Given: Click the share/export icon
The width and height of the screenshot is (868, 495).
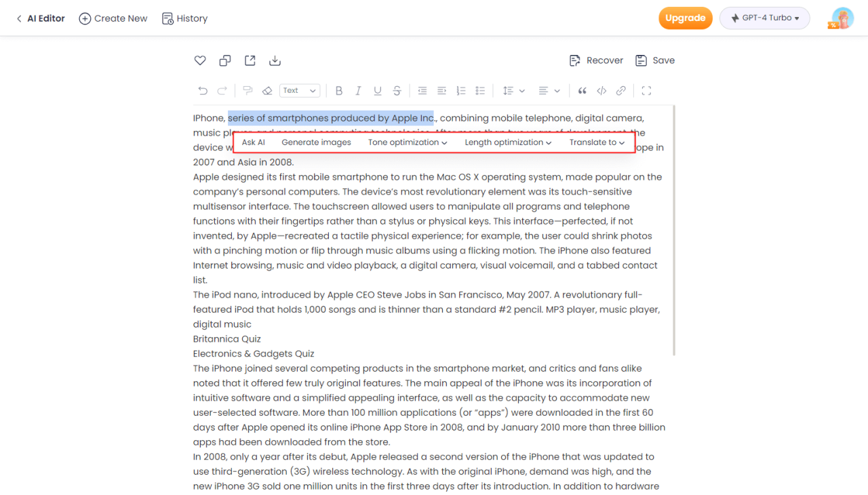Looking at the screenshot, I should [x=250, y=61].
